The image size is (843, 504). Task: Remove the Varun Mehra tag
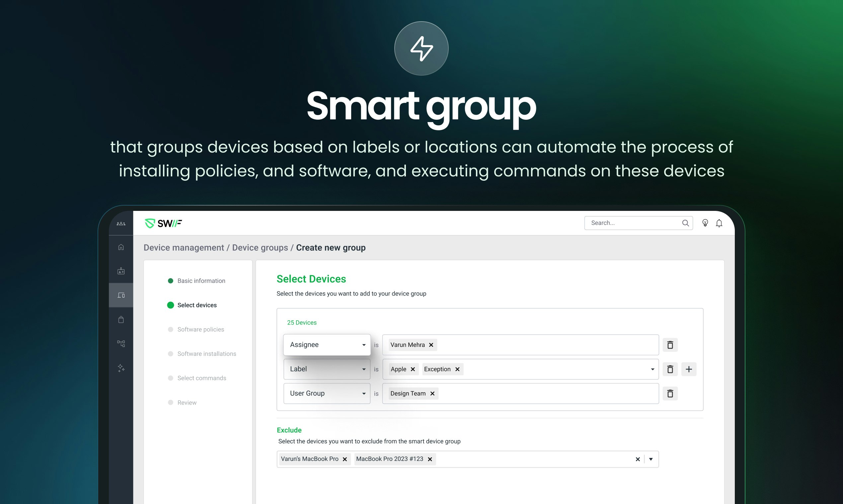point(431,345)
